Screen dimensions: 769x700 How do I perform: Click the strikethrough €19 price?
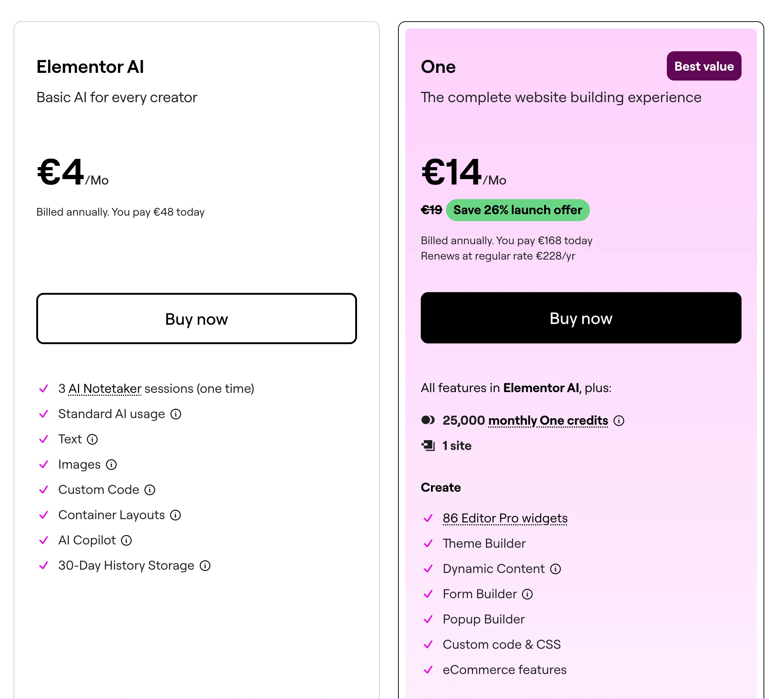pyautogui.click(x=431, y=209)
